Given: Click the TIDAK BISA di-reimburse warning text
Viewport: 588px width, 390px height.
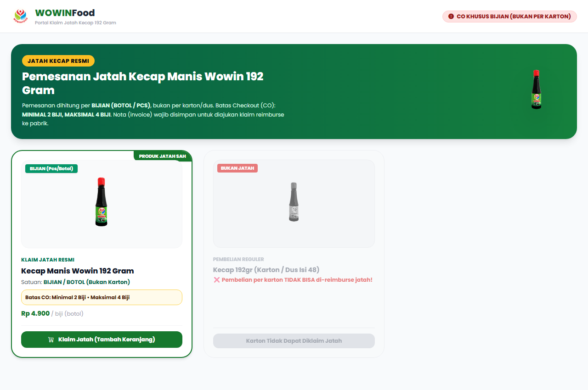Looking at the screenshot, I should click(297, 280).
